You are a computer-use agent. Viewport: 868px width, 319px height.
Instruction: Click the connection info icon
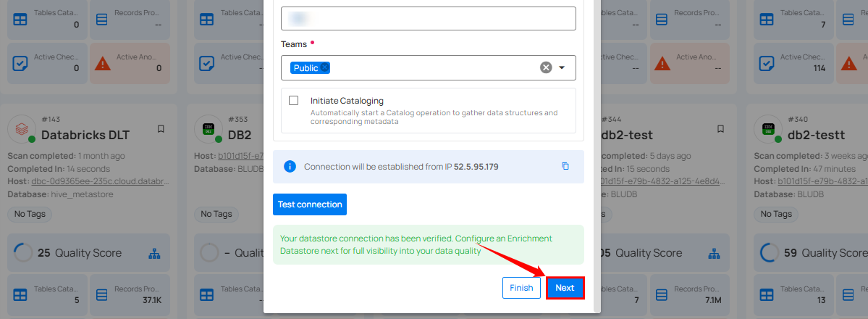tap(290, 166)
